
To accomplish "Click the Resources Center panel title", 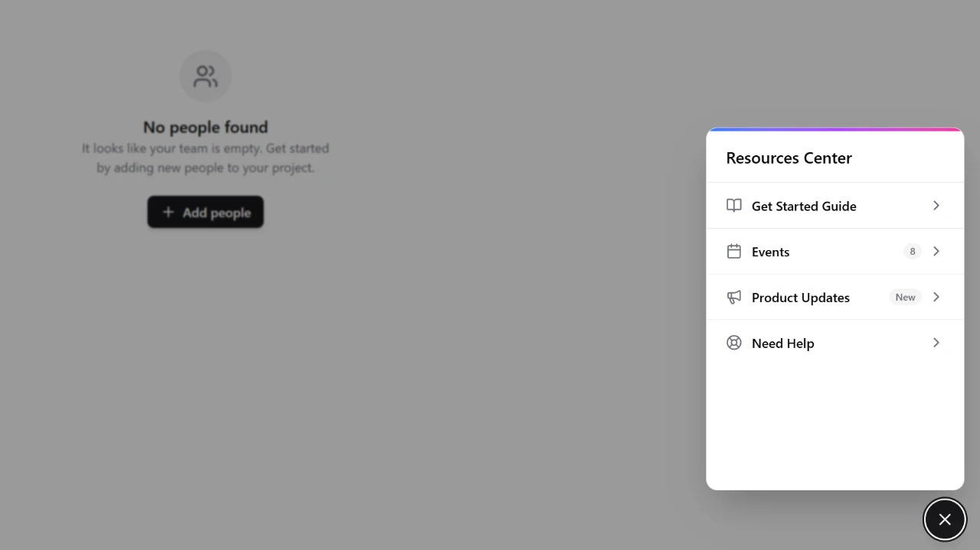I will 789,158.
